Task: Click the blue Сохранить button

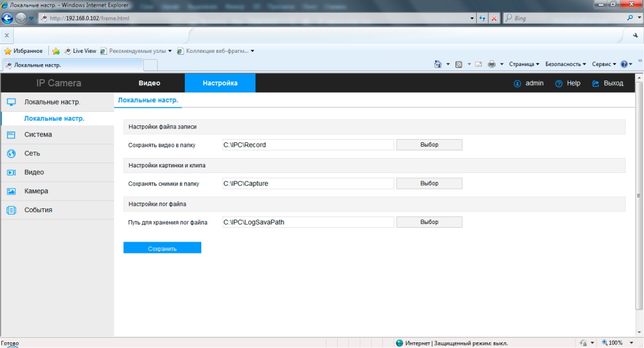Action: pos(162,248)
